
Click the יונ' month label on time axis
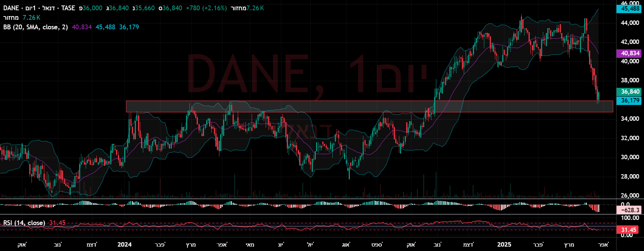281,244
